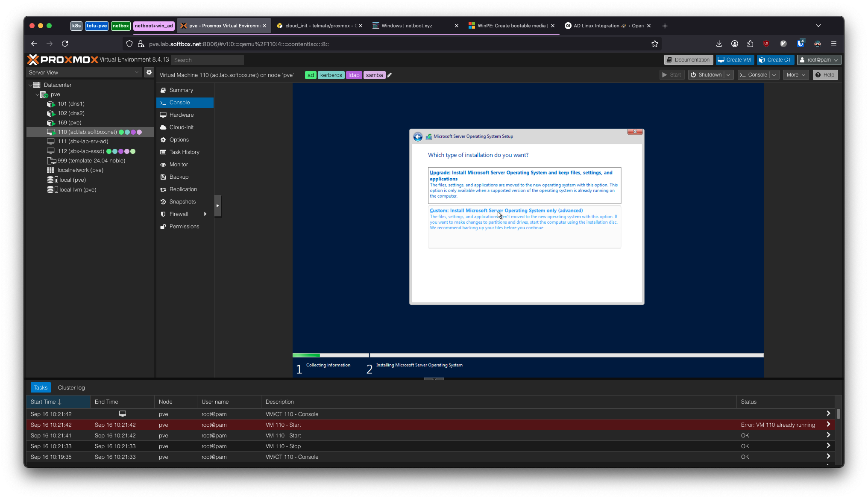Open the Backup panel
Image resolution: width=868 pixels, height=499 pixels.
179,177
